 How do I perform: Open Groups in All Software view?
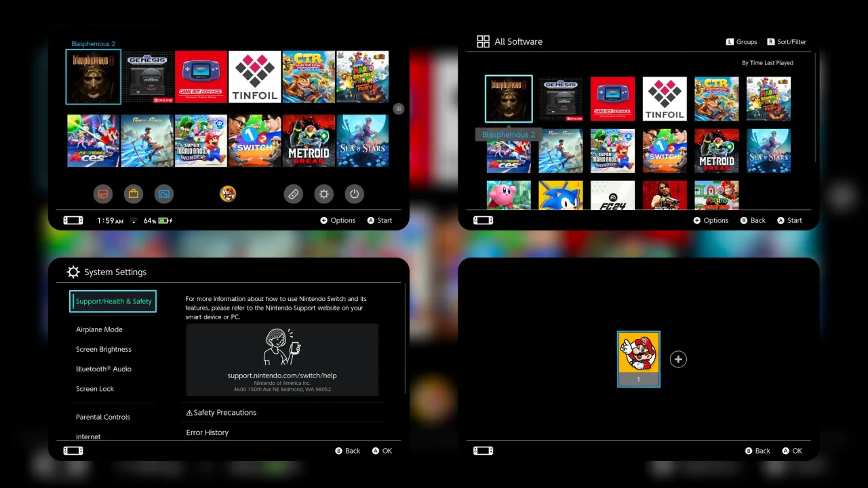[742, 41]
